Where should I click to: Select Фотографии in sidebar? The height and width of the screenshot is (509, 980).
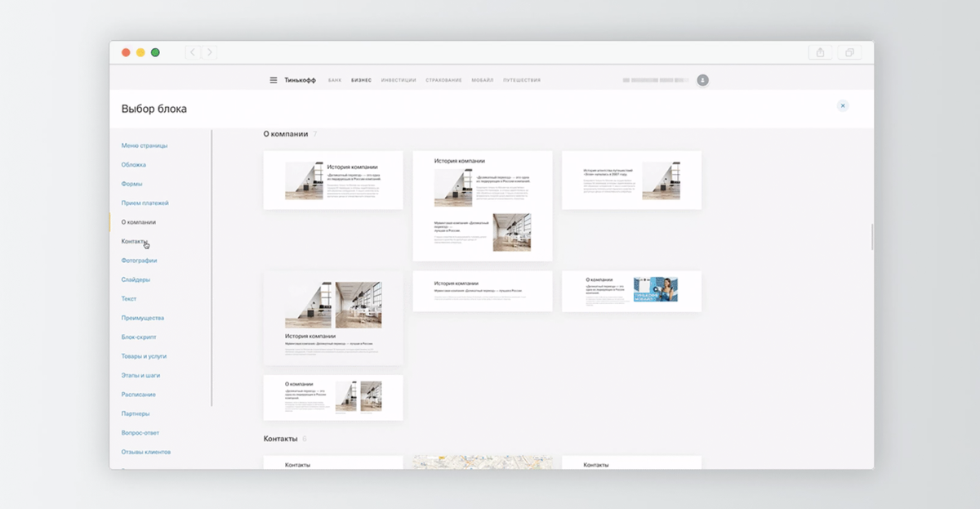(139, 261)
